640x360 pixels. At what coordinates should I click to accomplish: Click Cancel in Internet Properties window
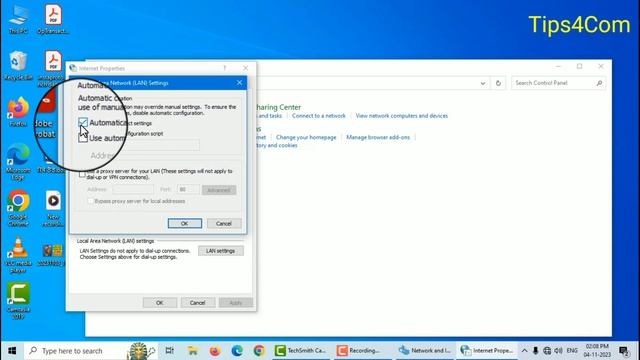coord(198,303)
